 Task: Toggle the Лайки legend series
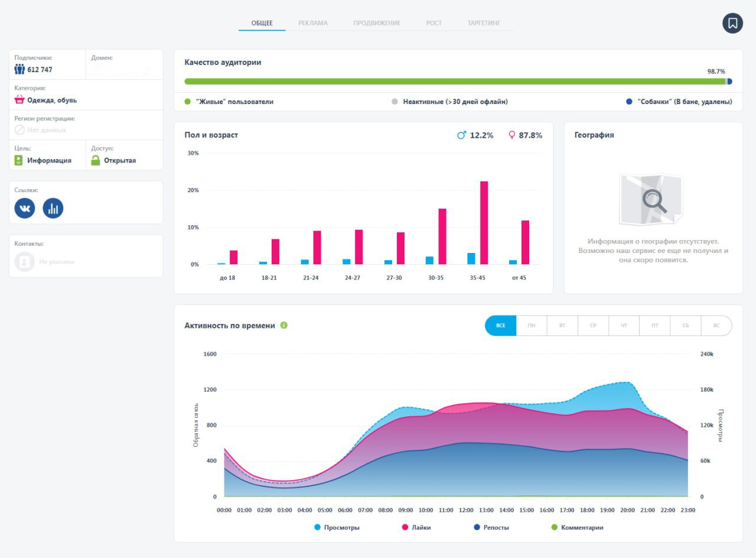(x=416, y=527)
